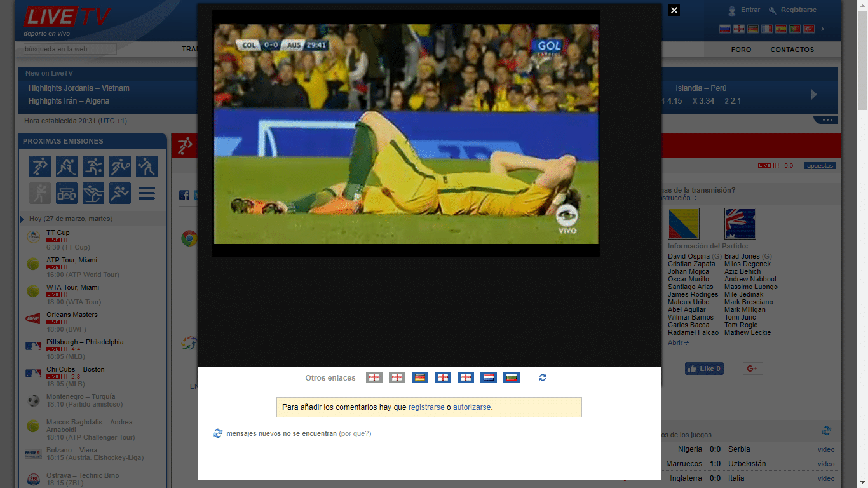
Task: Switch to the Bulgarian flag stream link
Action: 511,377
